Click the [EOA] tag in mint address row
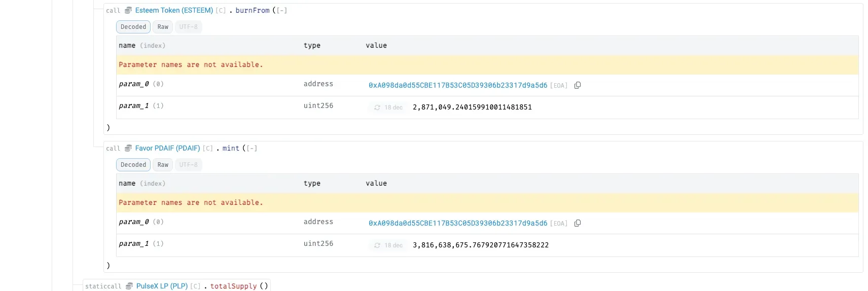Image resolution: width=868 pixels, height=291 pixels. tap(559, 223)
